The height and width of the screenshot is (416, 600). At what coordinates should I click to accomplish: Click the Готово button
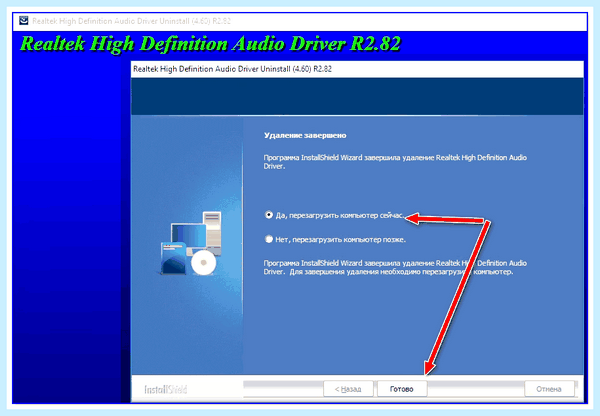coord(402,389)
